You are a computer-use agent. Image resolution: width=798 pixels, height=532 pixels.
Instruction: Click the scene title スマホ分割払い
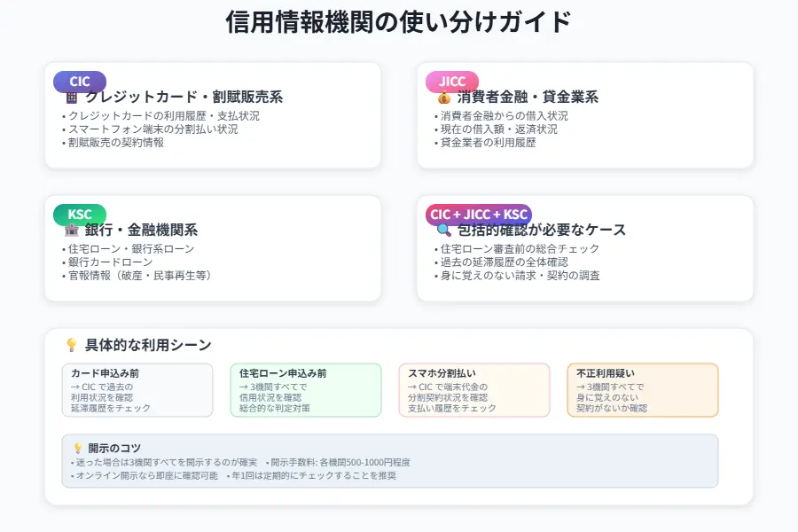pos(442,373)
